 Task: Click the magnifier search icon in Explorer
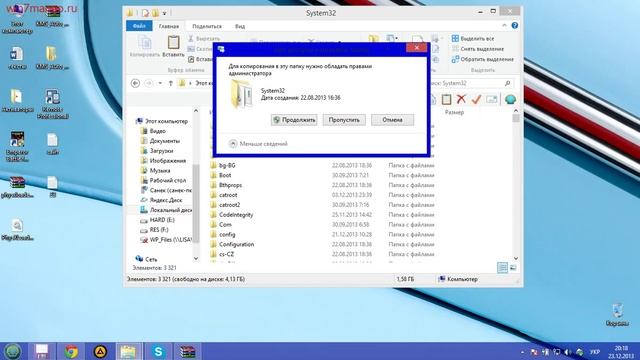508,83
